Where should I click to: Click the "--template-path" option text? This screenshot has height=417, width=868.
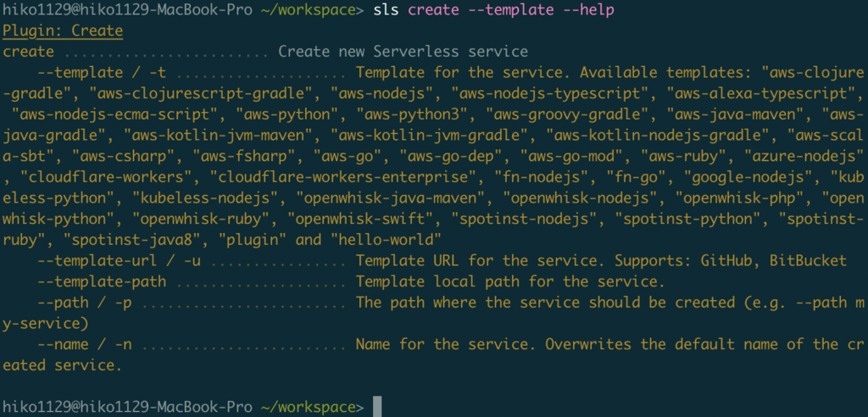tap(102, 282)
